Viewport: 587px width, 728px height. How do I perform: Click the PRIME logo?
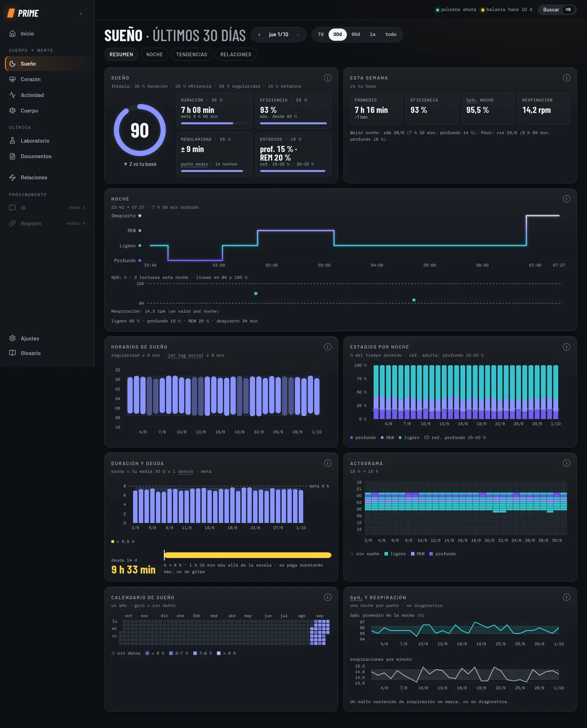[x=23, y=14]
